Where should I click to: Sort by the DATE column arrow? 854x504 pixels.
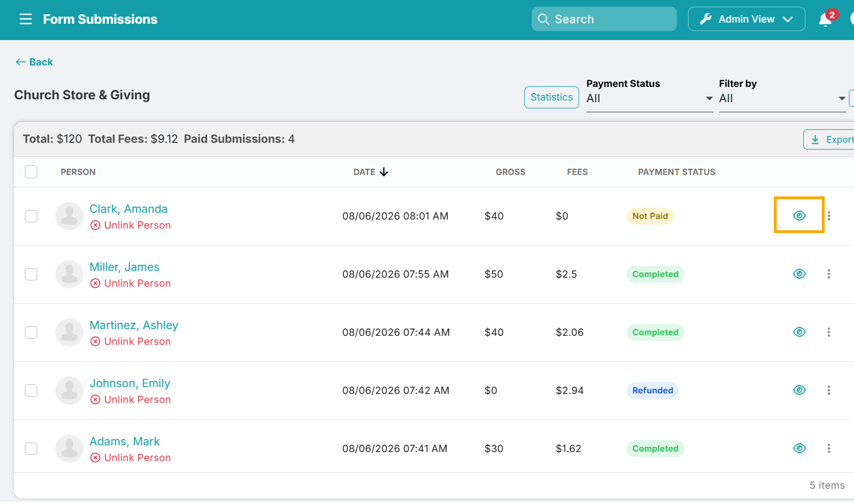(x=384, y=172)
